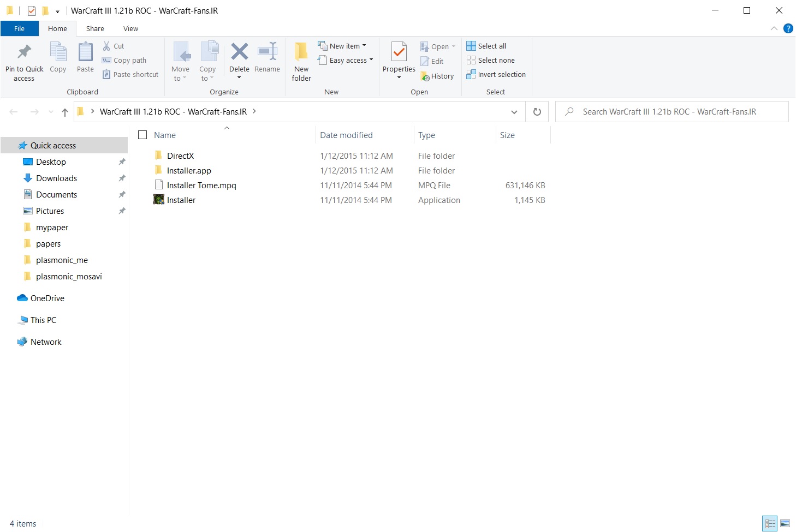Open address bar history dropdown

(x=514, y=112)
